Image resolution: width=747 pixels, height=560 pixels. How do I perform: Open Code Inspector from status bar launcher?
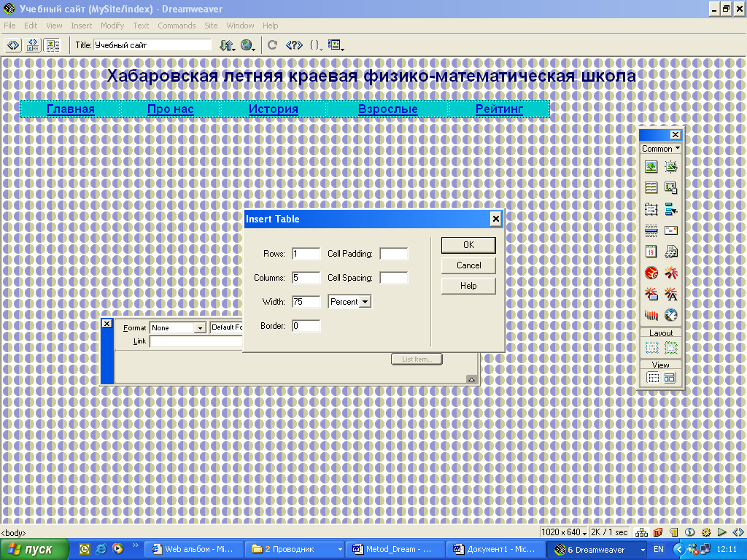click(x=738, y=532)
